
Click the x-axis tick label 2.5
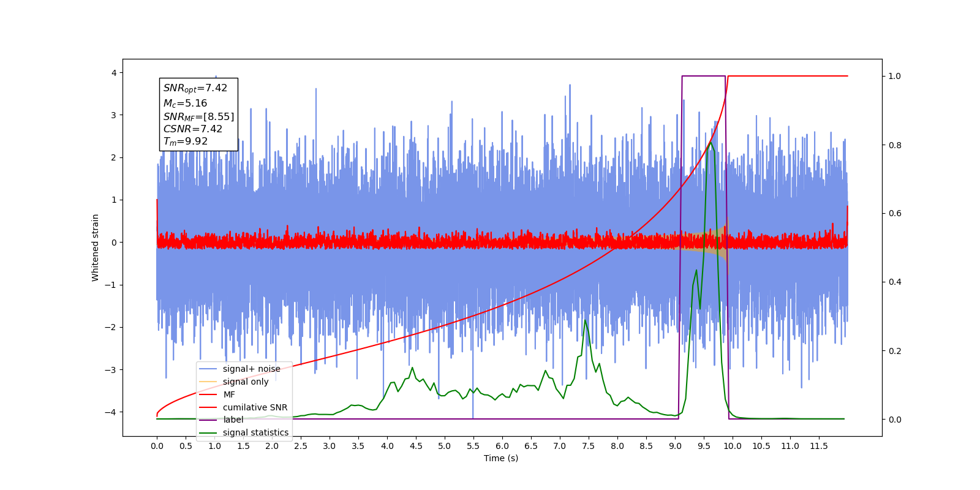[301, 446]
